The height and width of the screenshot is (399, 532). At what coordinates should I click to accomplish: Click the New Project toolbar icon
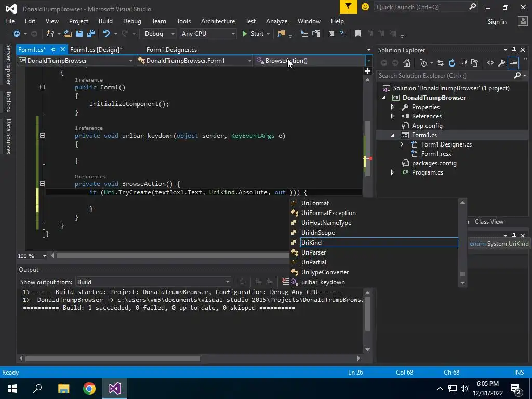[50, 34]
